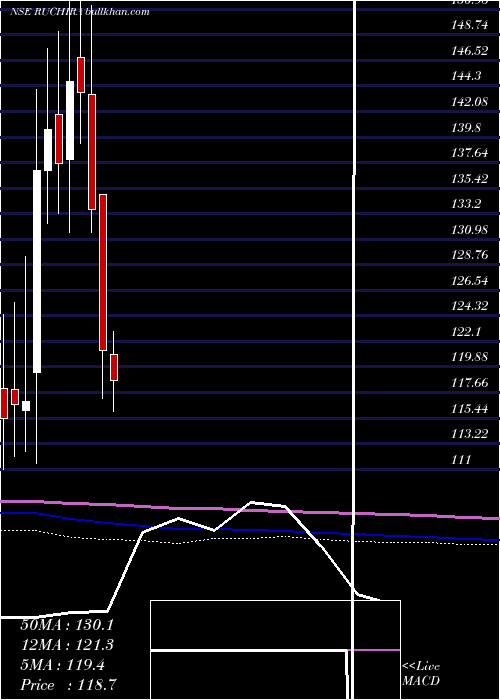Select the 130.98 price label
500x700 pixels.
coord(469,230)
